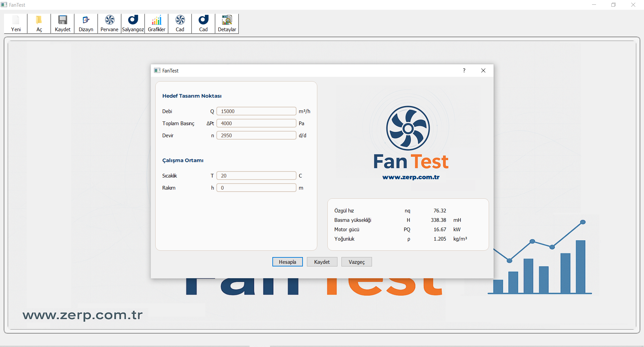
Task: Open a file using the Aç icon
Action: (39, 23)
